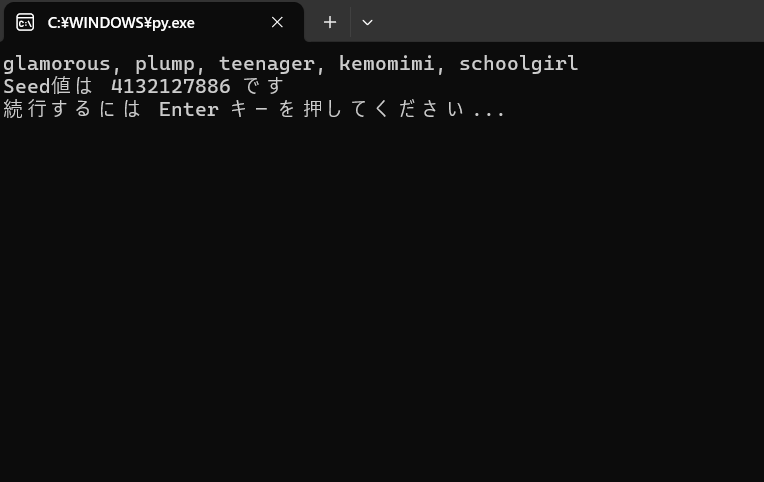Click the divider between plus and chevron buttons

click(x=350, y=22)
